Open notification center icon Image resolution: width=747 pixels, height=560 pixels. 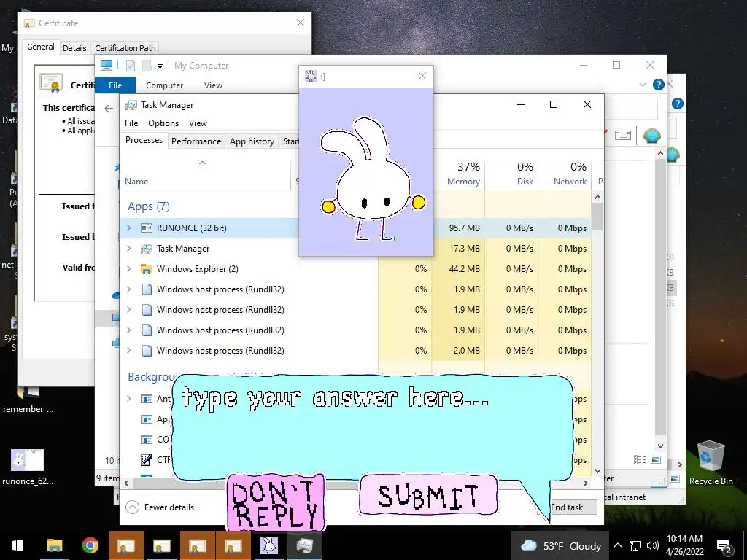tap(724, 547)
